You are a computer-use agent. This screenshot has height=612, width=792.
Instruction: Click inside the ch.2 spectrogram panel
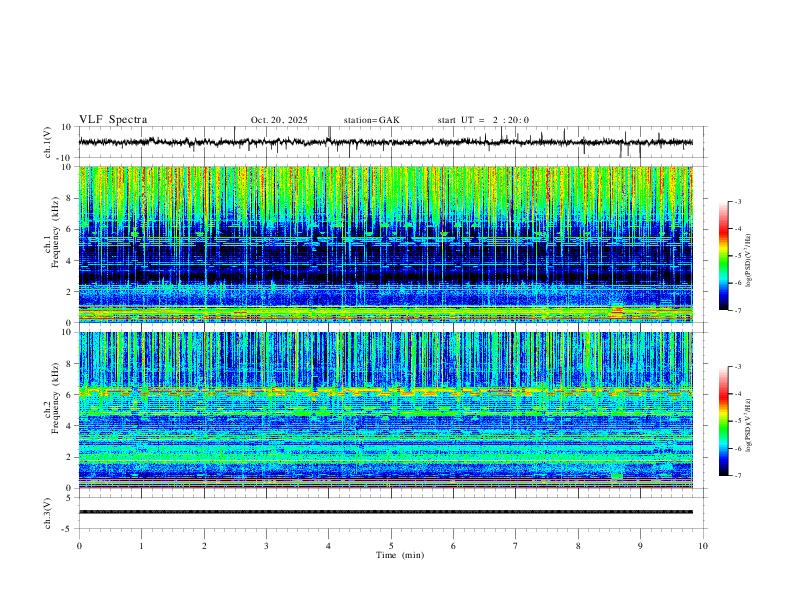click(385, 410)
